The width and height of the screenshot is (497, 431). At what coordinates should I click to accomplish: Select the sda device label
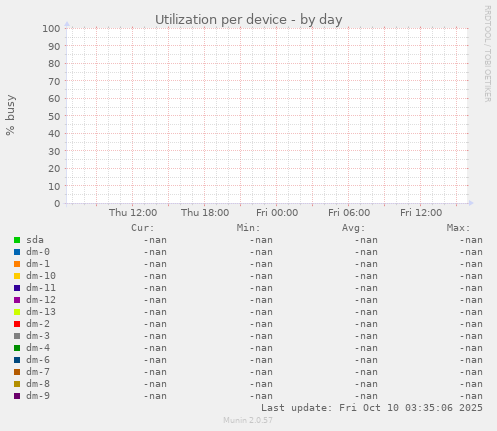coord(35,240)
